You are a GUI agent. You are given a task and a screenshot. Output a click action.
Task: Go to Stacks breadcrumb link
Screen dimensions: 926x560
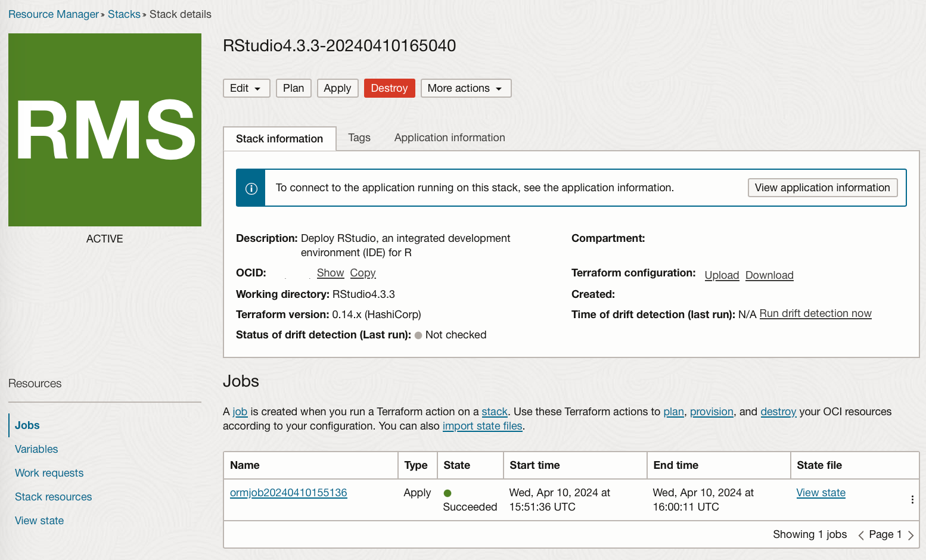(x=124, y=14)
